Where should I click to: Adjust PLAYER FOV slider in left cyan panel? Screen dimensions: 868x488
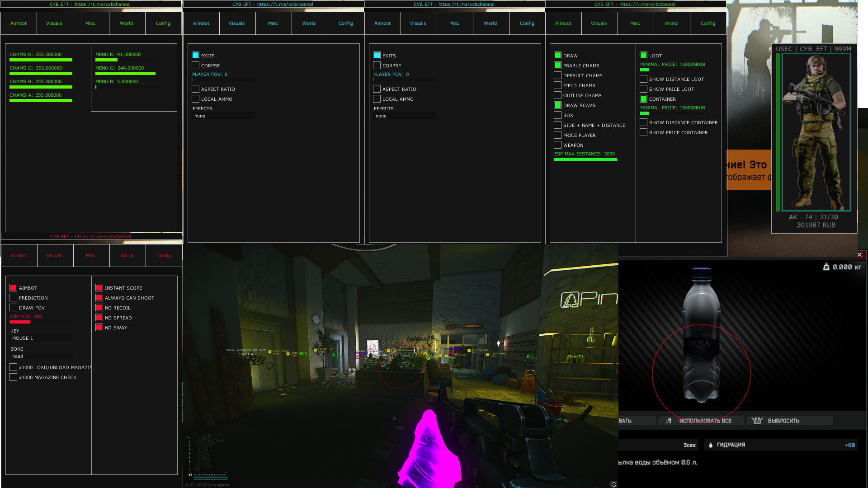223,80
